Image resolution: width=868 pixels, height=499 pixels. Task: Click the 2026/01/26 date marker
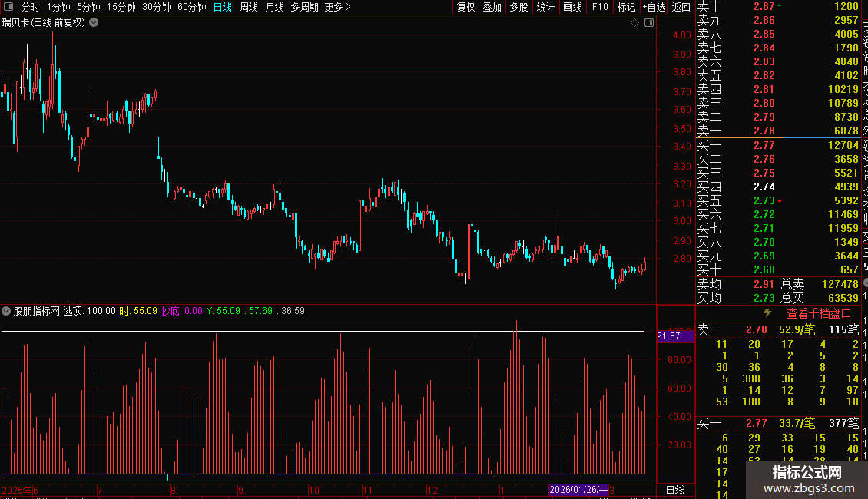578,490
